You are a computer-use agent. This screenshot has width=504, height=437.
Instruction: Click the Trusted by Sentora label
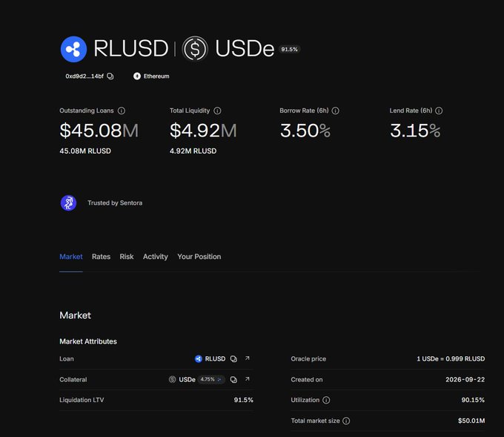pos(115,203)
